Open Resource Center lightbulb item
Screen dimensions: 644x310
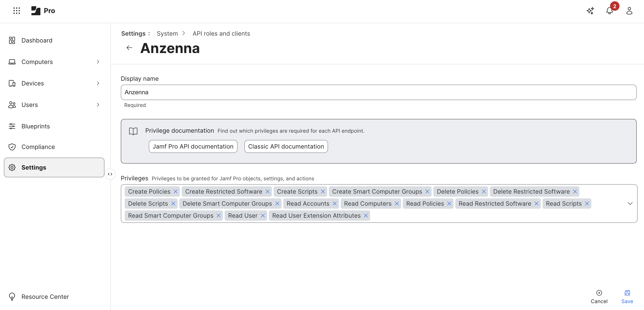click(x=45, y=296)
